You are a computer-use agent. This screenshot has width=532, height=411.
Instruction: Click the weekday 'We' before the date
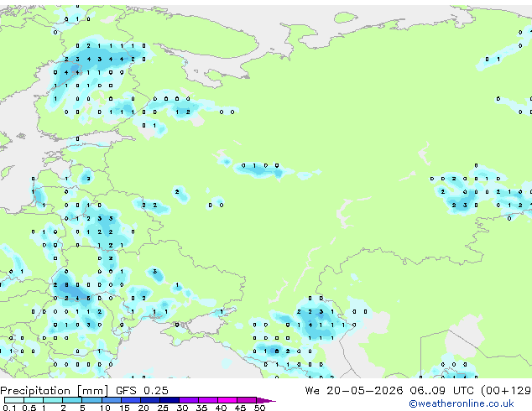coord(312,391)
